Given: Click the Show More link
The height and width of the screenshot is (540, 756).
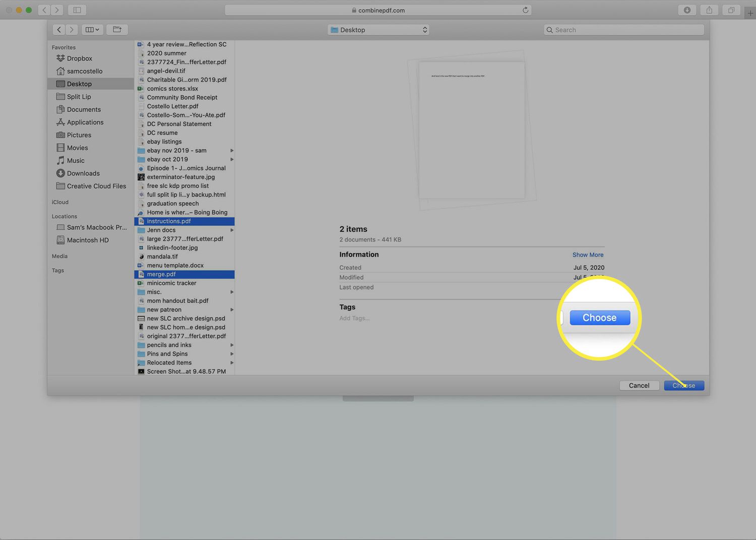Looking at the screenshot, I should (588, 255).
